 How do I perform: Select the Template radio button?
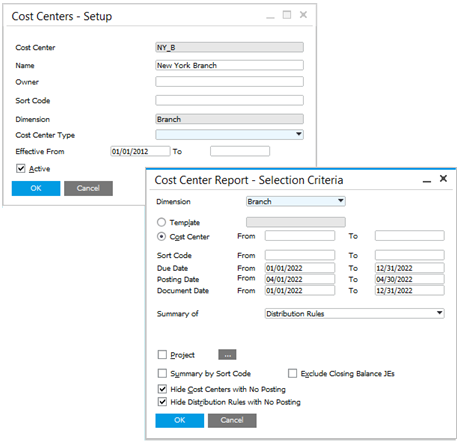pos(161,222)
